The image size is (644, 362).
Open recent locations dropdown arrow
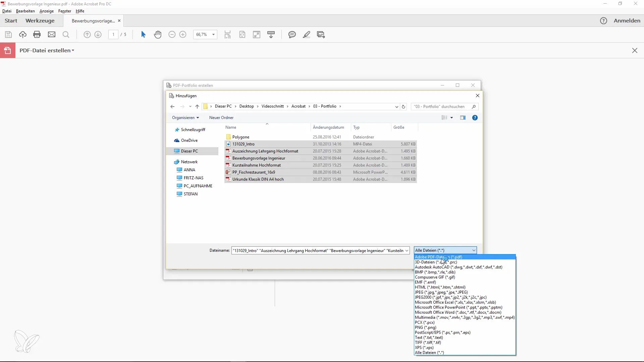pos(190,107)
